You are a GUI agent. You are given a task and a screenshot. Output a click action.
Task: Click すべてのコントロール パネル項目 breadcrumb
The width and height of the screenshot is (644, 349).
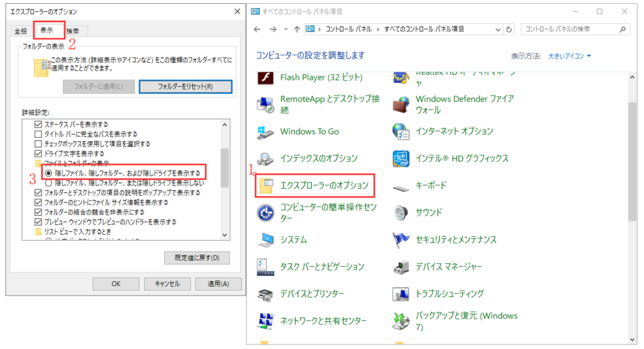click(424, 29)
